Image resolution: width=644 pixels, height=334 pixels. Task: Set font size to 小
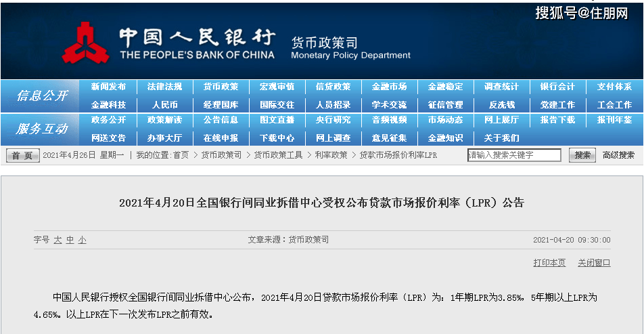[x=83, y=241]
